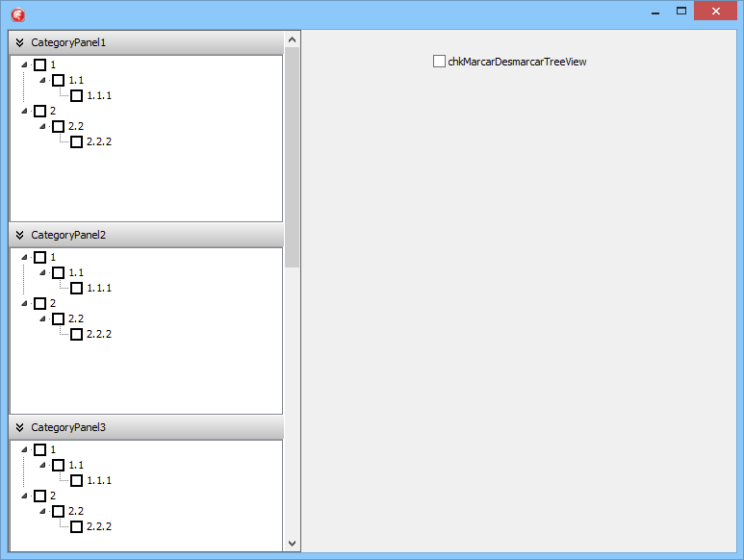Collapse node 1.1 arrow in CategoryPanel2
Viewport: 744px width, 560px height.
tap(42, 272)
